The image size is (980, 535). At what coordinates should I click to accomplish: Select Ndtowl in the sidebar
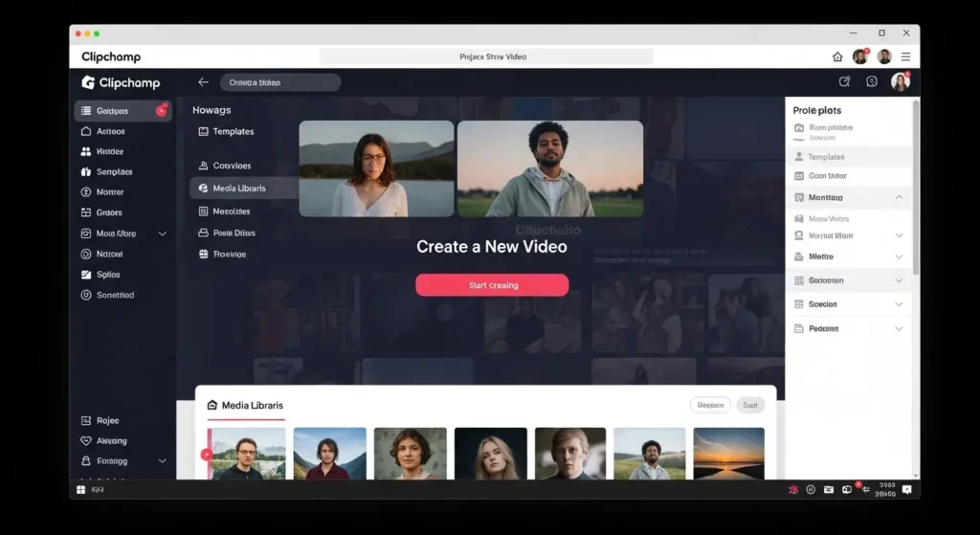pos(101,254)
